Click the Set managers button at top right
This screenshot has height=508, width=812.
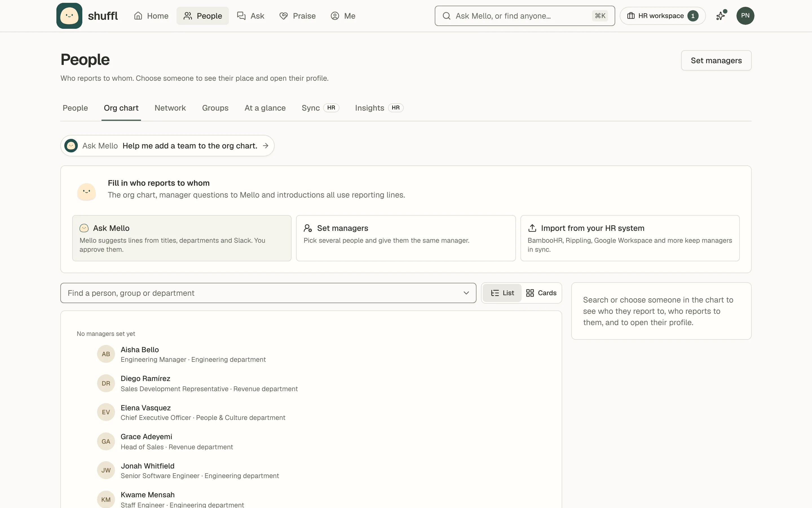point(716,60)
